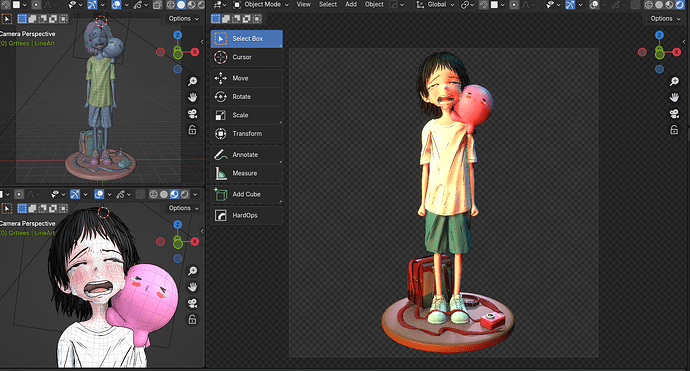Pick the Measure tool

pos(247,173)
